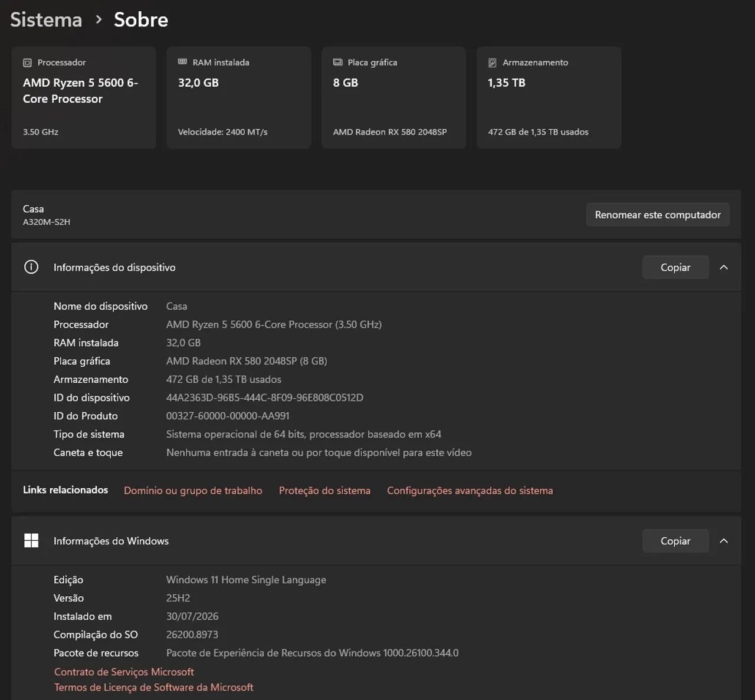Viewport: 755px width, 700px height.
Task: Click the install date 30/07/2026
Action: [192, 616]
